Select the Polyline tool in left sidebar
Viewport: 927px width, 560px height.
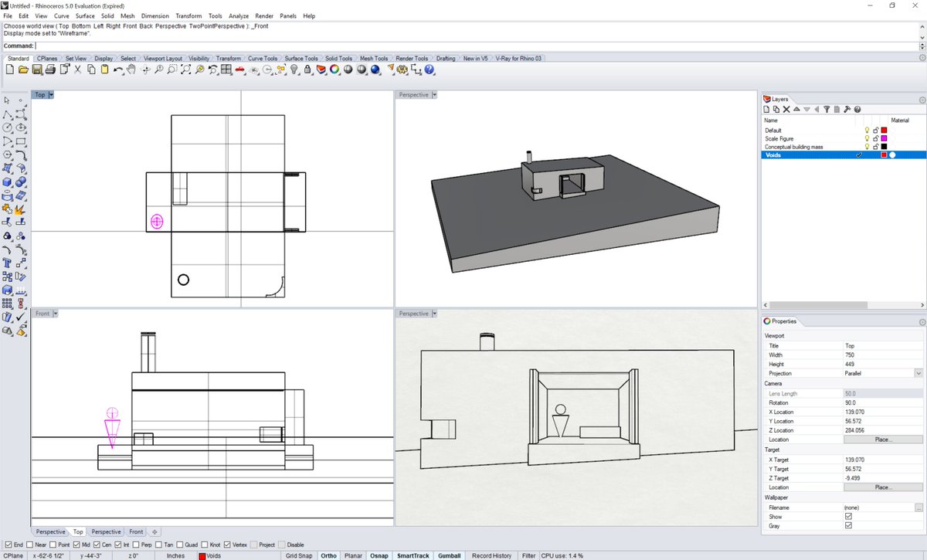click(8, 114)
